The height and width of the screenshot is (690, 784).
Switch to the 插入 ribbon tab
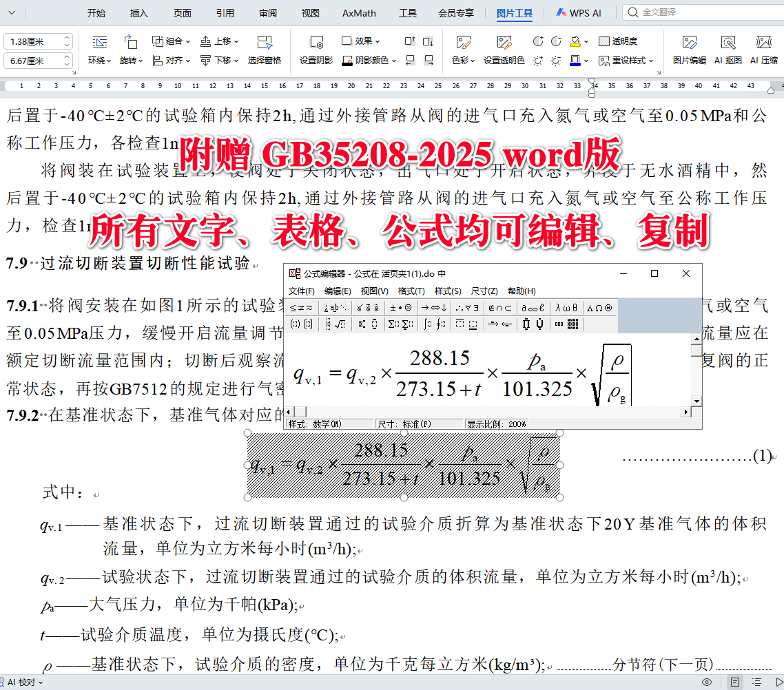[138, 12]
